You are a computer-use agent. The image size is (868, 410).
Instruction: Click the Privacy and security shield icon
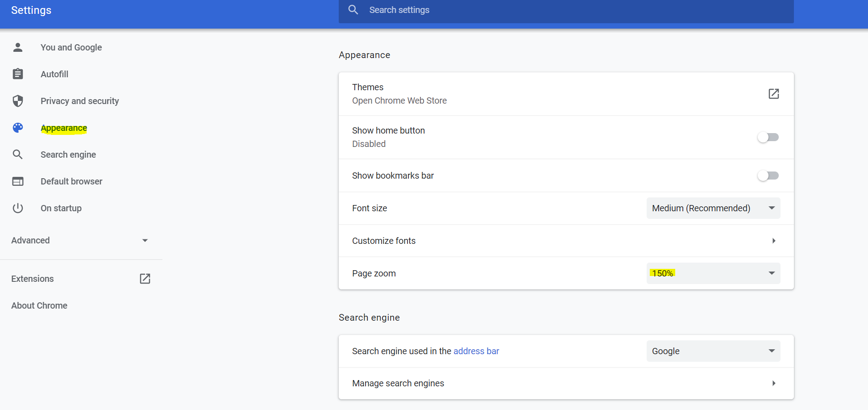[17, 101]
